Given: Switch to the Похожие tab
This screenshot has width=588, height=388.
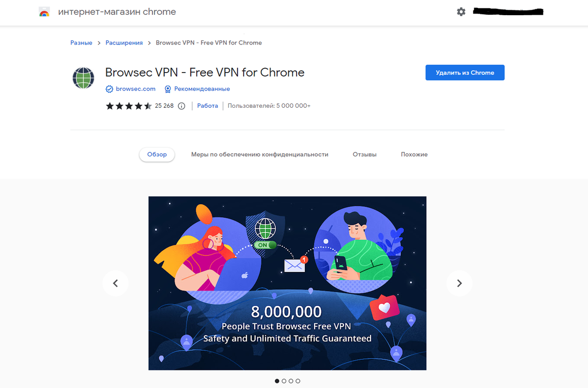Looking at the screenshot, I should [414, 154].
